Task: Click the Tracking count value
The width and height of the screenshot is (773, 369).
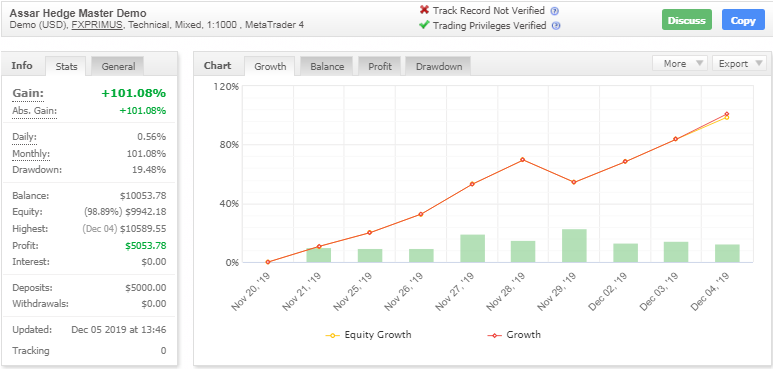Action: [x=163, y=351]
